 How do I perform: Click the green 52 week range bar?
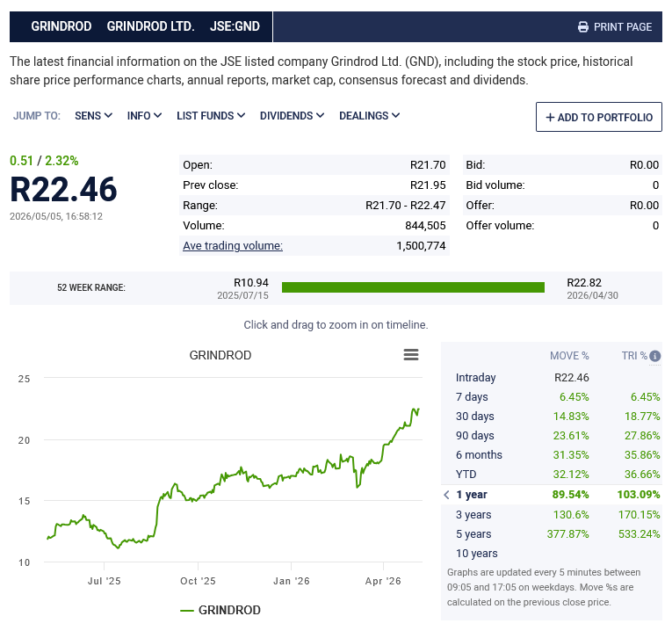coord(413,287)
